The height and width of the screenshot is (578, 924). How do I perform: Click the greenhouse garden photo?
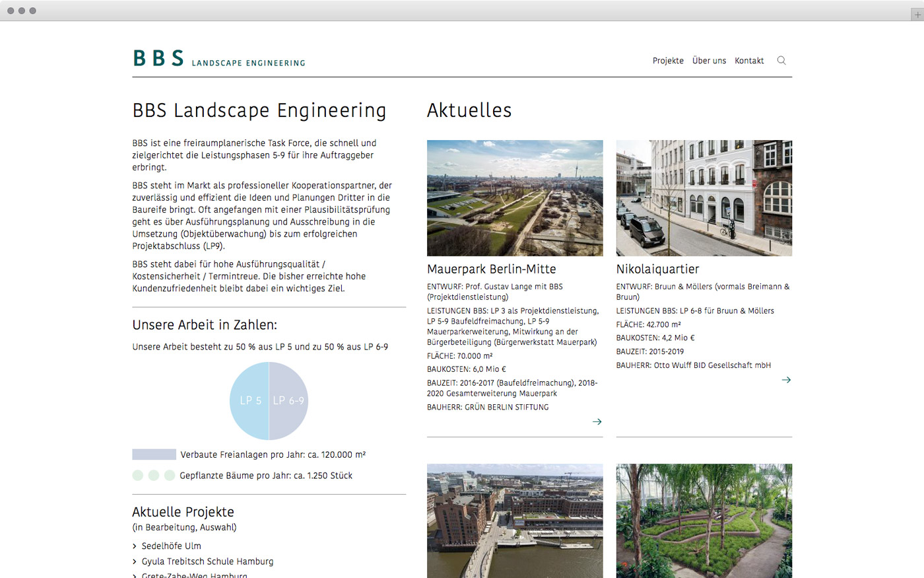pyautogui.click(x=704, y=521)
